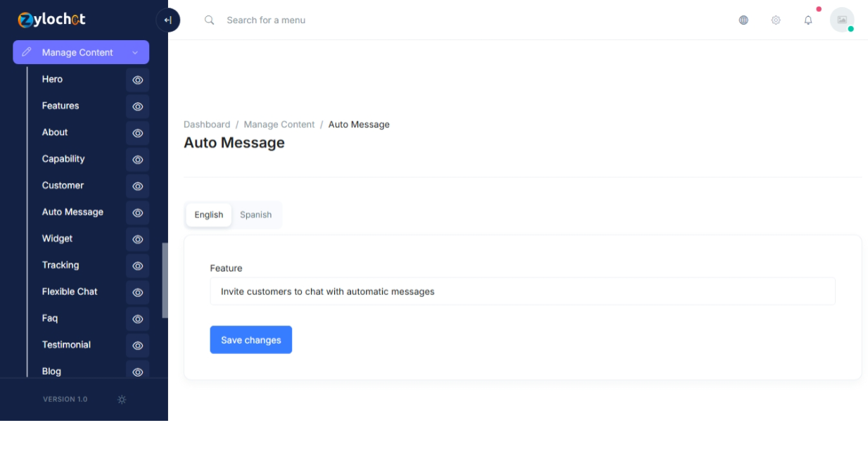Toggle visibility eye for Auto Message

point(138,213)
